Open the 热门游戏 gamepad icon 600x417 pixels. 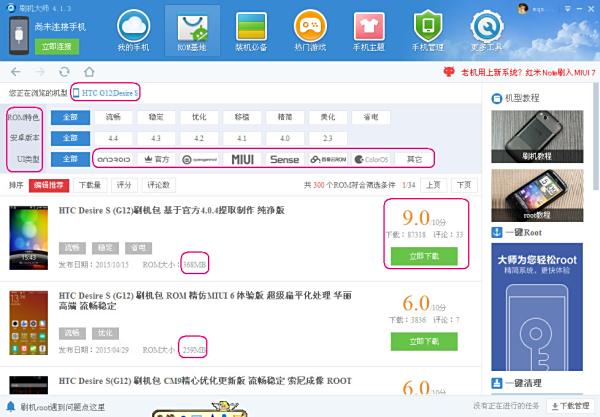pos(310,31)
